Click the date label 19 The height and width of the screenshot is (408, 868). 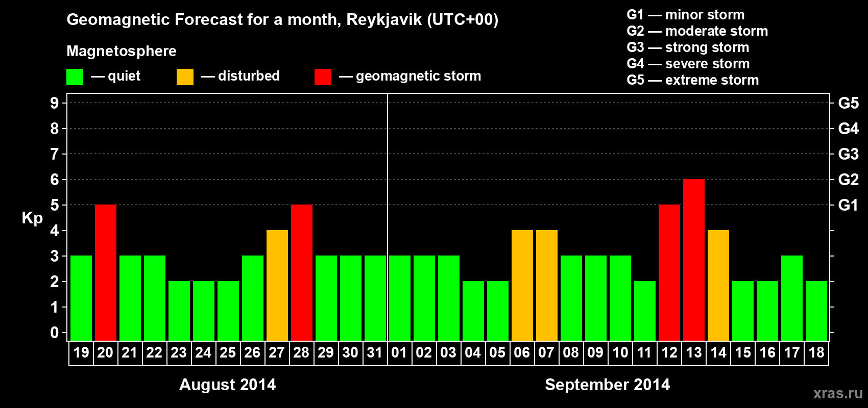81,352
